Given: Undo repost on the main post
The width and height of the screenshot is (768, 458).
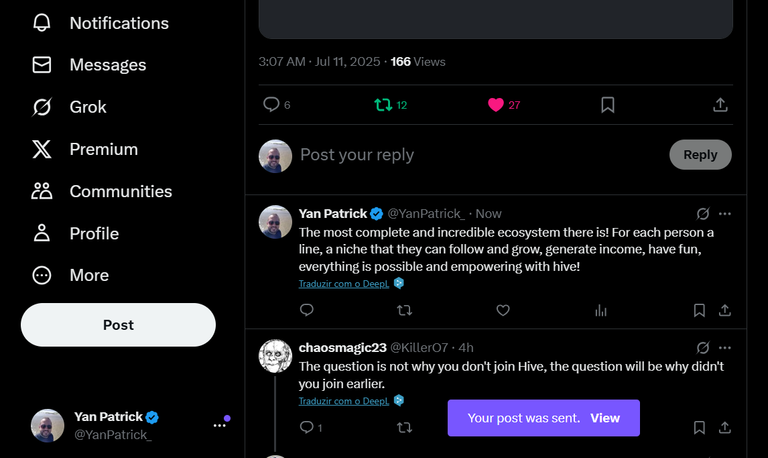Looking at the screenshot, I should tap(383, 105).
